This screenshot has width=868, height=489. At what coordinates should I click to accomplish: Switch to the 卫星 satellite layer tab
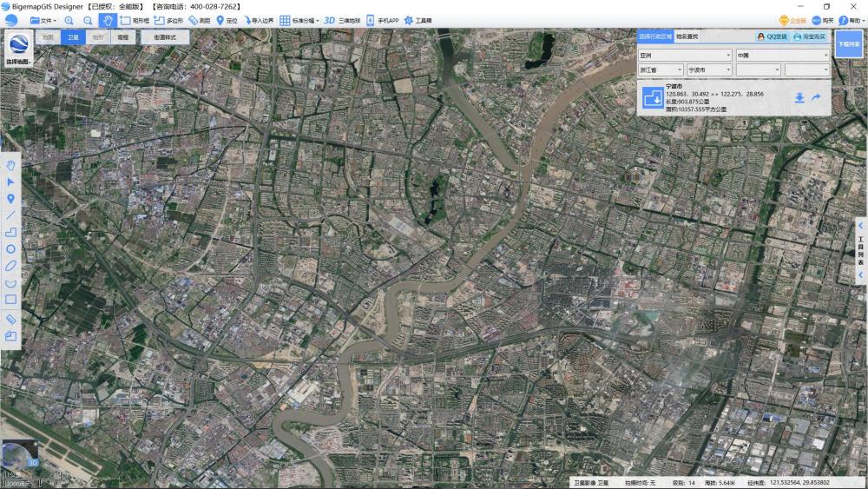[73, 37]
